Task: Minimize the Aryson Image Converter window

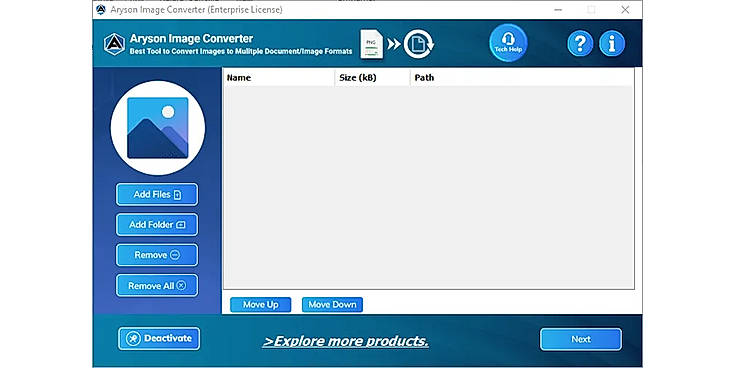Action: 558,9
